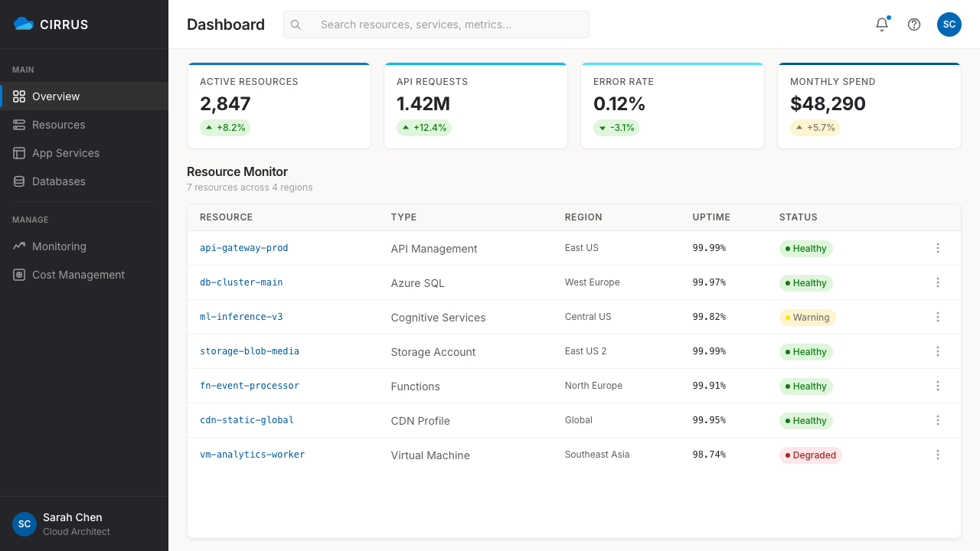Viewport: 980px width, 551px height.
Task: Click the West Europe region cell
Action: [x=593, y=282]
